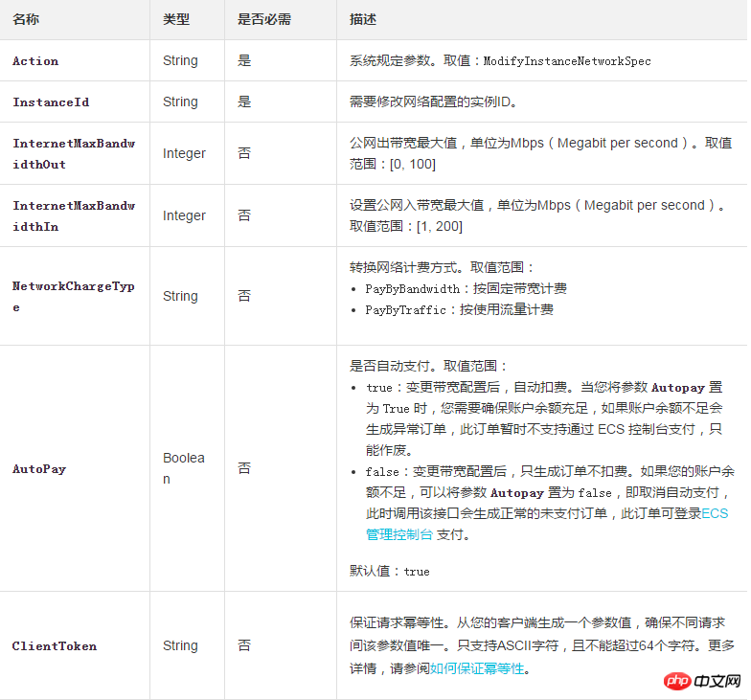Click the Action parameter name
The height and width of the screenshot is (700, 751).
click(35, 61)
